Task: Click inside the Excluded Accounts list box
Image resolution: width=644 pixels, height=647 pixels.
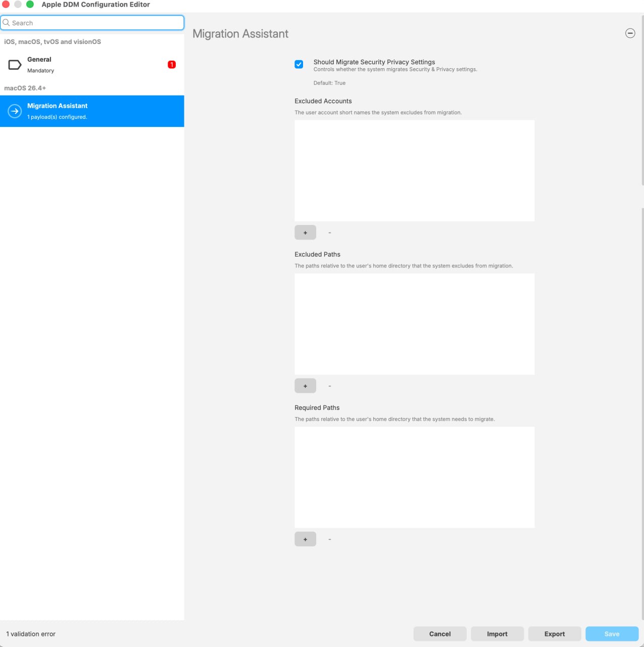Action: tap(415, 171)
